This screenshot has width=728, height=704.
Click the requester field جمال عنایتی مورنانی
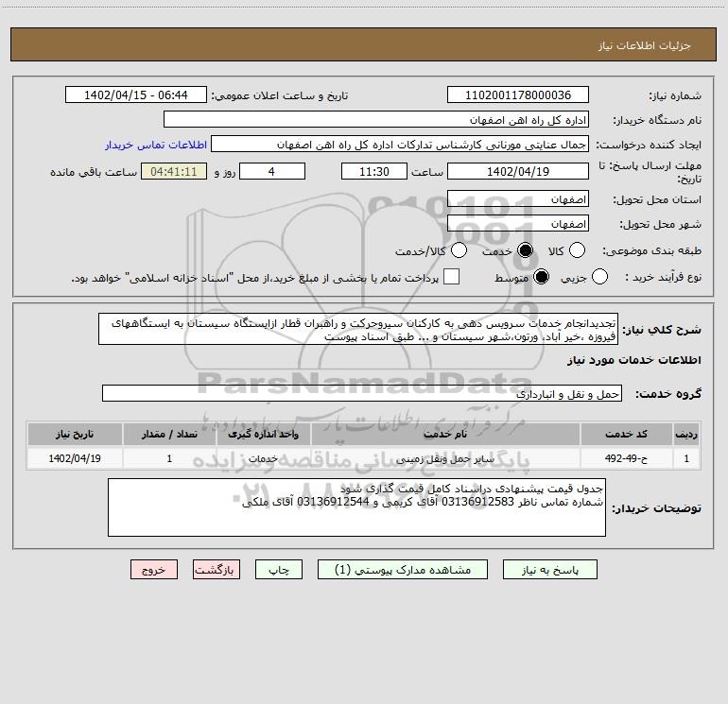pyautogui.click(x=400, y=144)
